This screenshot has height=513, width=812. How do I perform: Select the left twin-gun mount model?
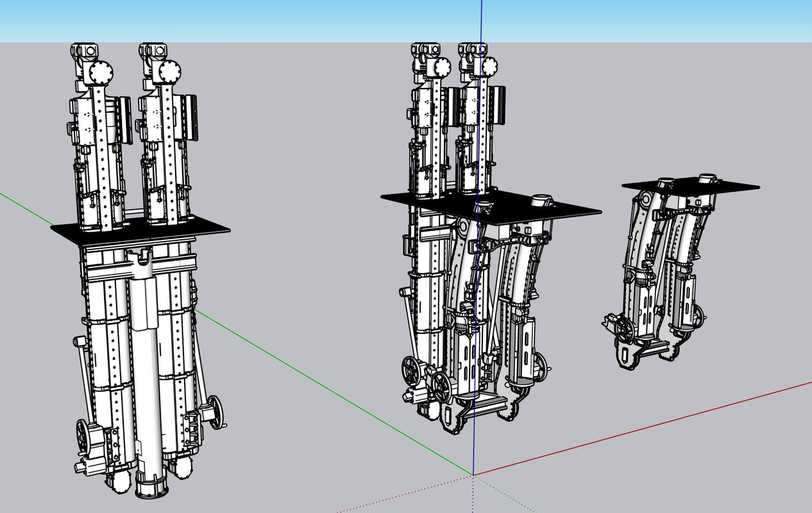pyautogui.click(x=140, y=269)
